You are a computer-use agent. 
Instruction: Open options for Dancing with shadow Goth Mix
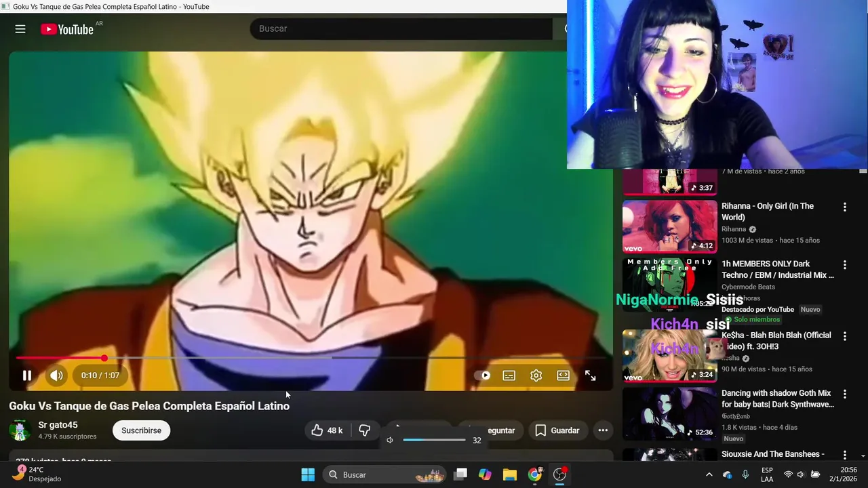[845, 394]
